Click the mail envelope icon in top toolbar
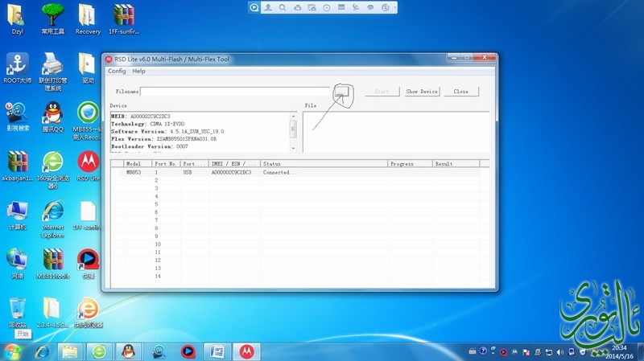The height and width of the screenshot is (361, 644). coord(341,7)
